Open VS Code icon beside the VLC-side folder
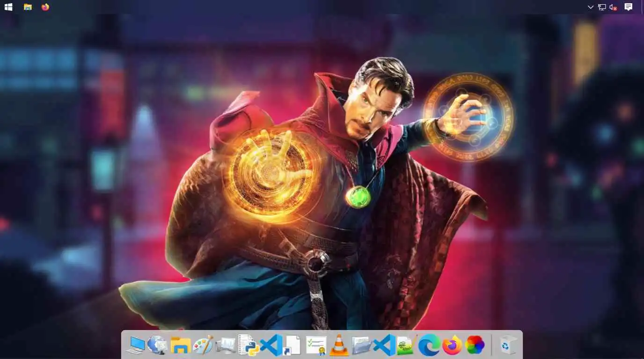The height and width of the screenshot is (359, 644). pyautogui.click(x=384, y=345)
